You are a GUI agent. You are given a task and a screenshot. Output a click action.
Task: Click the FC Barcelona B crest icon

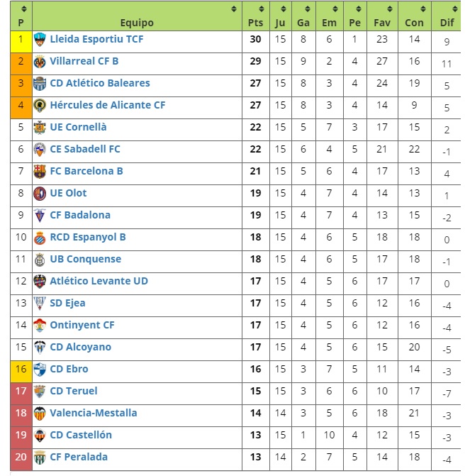pos(40,172)
